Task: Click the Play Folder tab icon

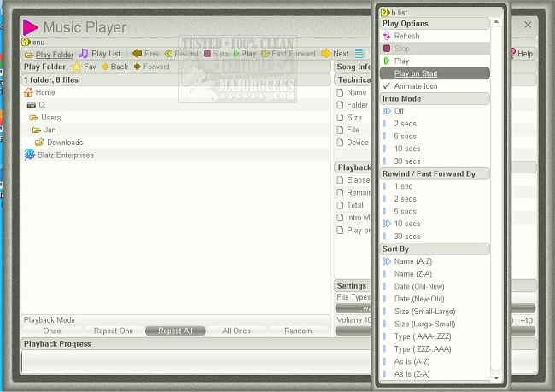Action: click(x=29, y=55)
